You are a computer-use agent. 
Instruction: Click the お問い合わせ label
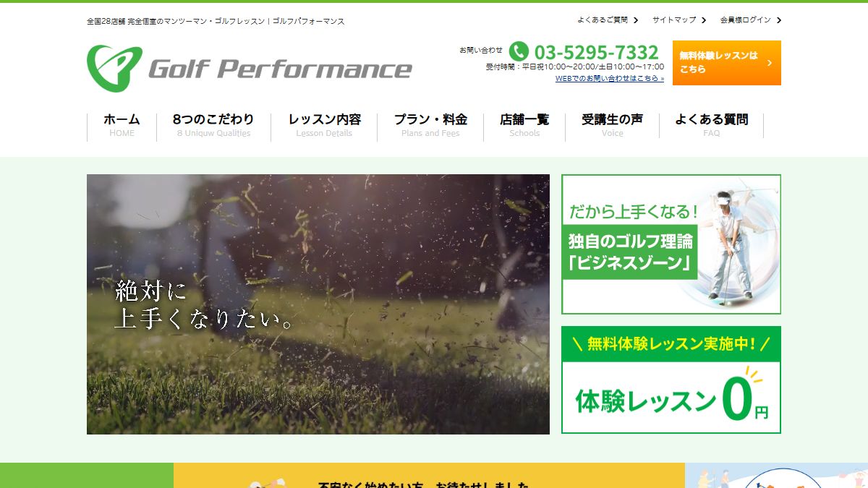tap(481, 50)
